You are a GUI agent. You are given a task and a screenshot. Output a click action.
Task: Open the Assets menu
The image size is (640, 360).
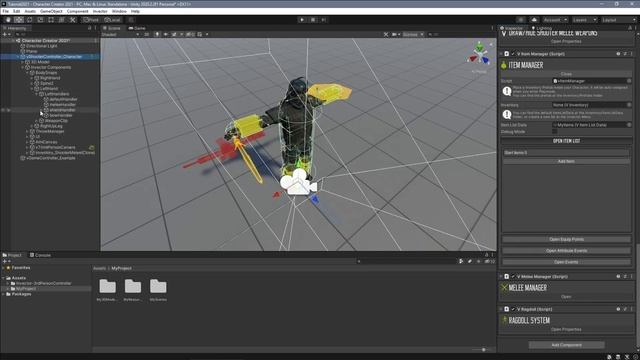pyautogui.click(x=30, y=11)
